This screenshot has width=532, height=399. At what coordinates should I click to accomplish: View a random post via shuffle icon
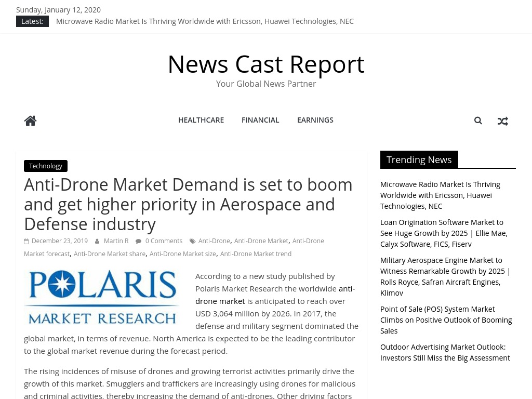coord(502,121)
